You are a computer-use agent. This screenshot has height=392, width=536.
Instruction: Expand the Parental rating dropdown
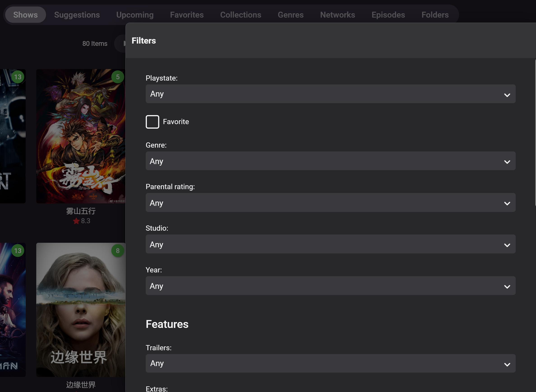click(x=330, y=203)
